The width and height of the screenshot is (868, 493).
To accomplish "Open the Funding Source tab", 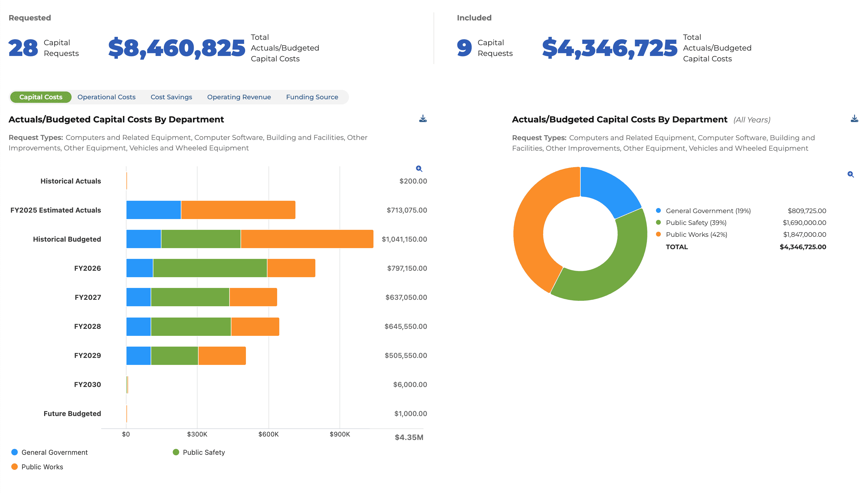I will pos(312,97).
